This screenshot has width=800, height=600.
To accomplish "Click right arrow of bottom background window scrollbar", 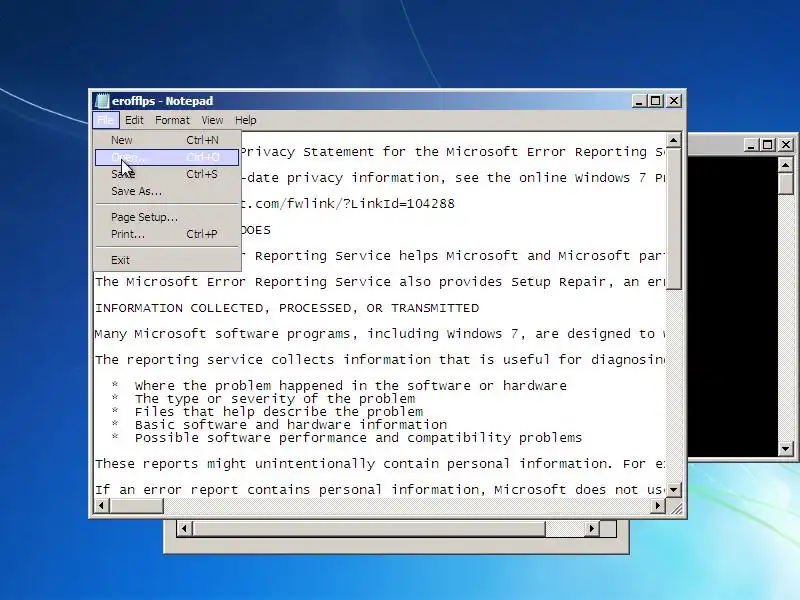I will (x=592, y=529).
